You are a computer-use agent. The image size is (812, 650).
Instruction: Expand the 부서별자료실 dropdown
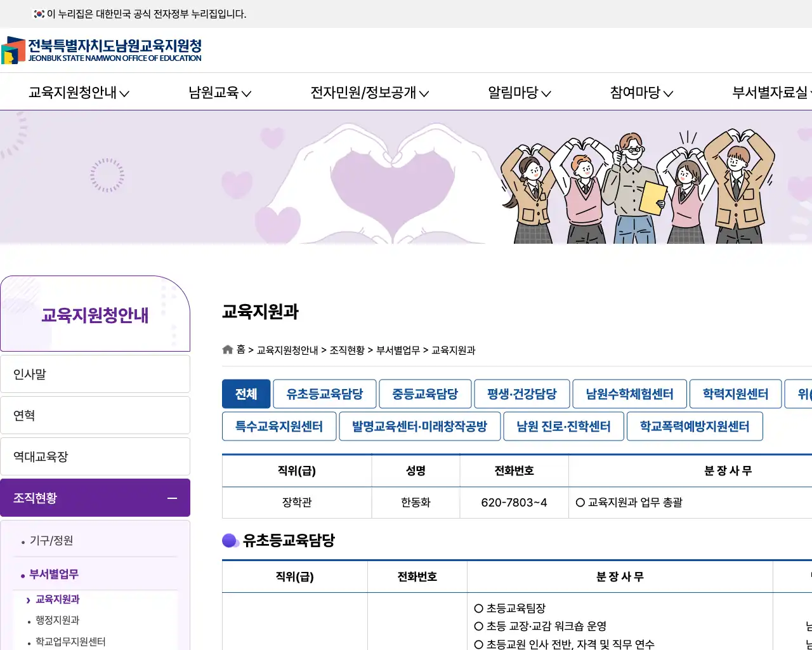771,92
